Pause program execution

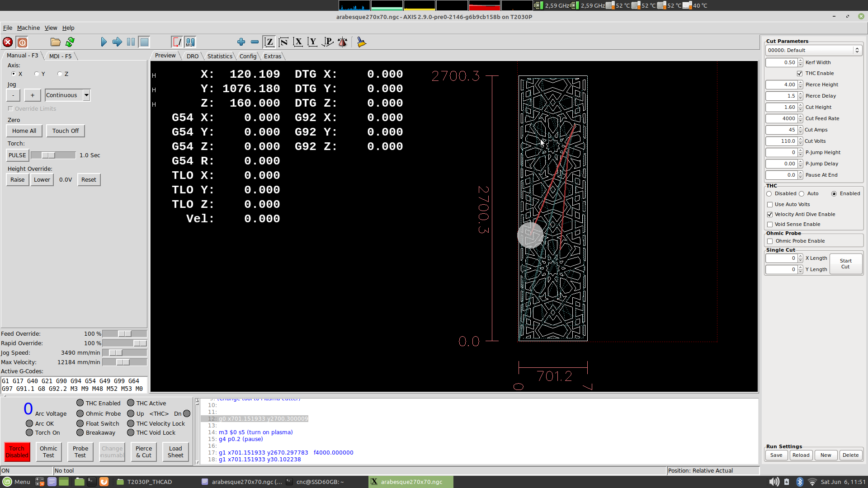[x=131, y=42]
